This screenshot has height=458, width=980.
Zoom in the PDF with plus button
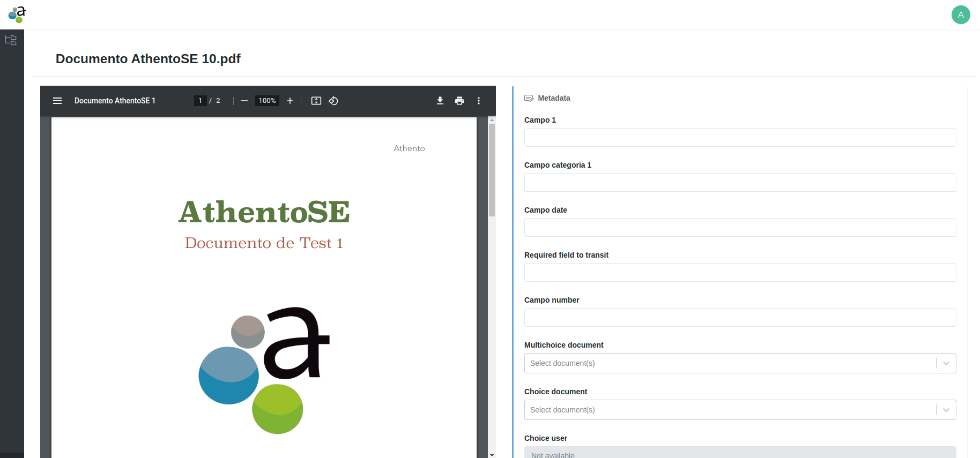(290, 101)
